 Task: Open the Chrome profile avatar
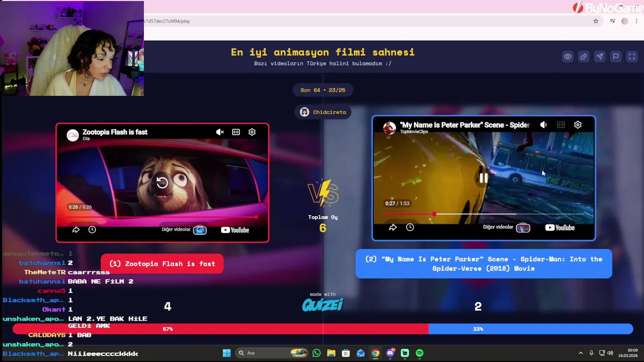click(x=624, y=21)
